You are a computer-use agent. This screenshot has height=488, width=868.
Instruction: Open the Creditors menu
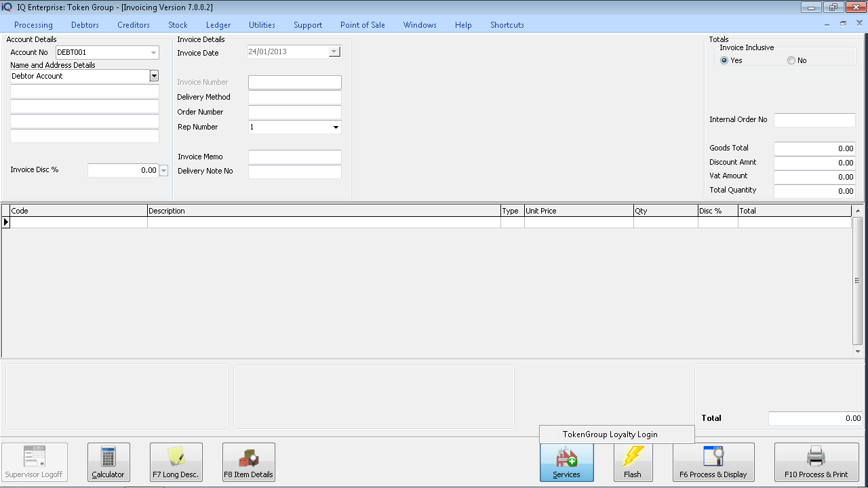coord(134,25)
